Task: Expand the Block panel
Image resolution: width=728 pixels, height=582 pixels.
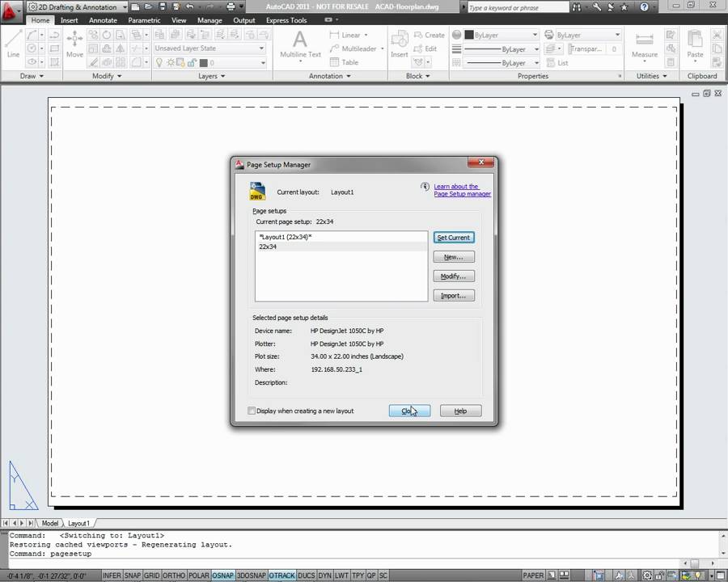Action: [418, 76]
